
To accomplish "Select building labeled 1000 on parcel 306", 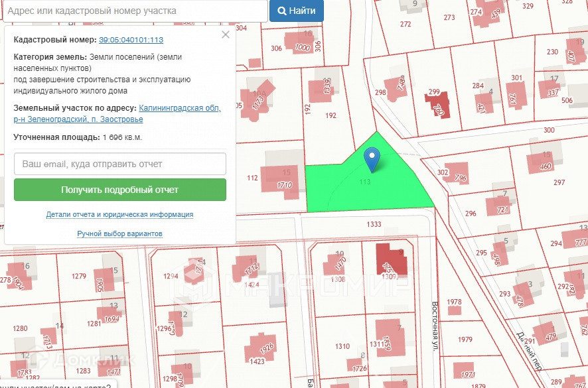I will point(299,42).
